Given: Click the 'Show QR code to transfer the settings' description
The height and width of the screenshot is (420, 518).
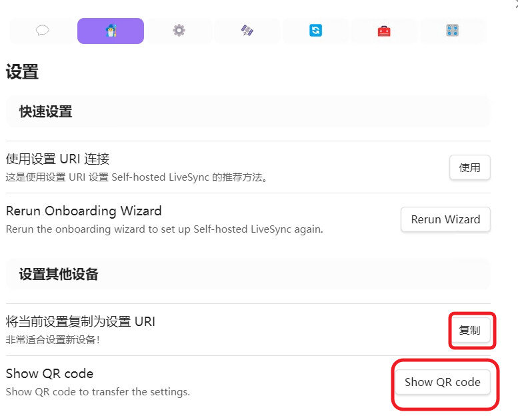Looking at the screenshot, I should (x=98, y=392).
